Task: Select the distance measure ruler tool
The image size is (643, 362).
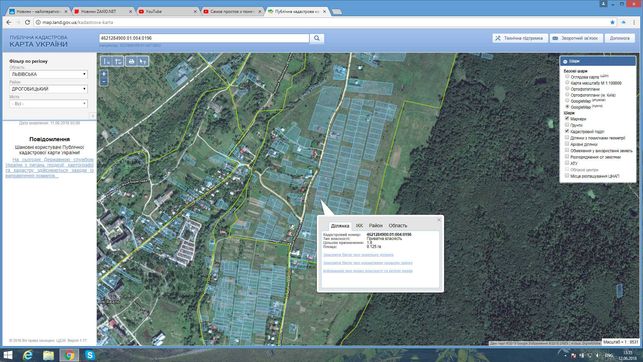Action: [107, 61]
